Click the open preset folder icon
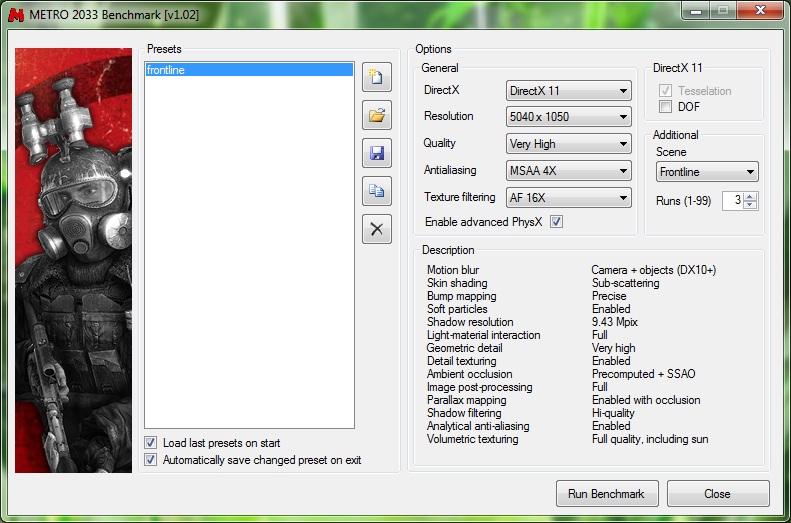791x523 pixels. tap(376, 115)
